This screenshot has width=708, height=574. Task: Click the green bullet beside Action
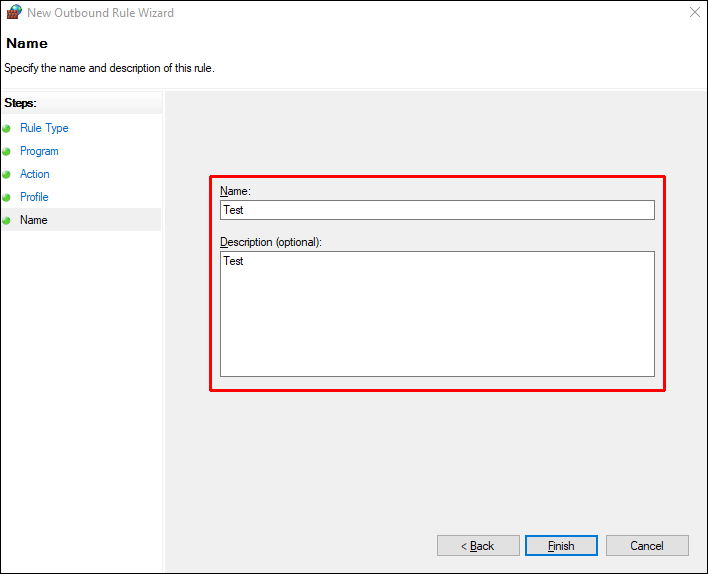coord(7,175)
